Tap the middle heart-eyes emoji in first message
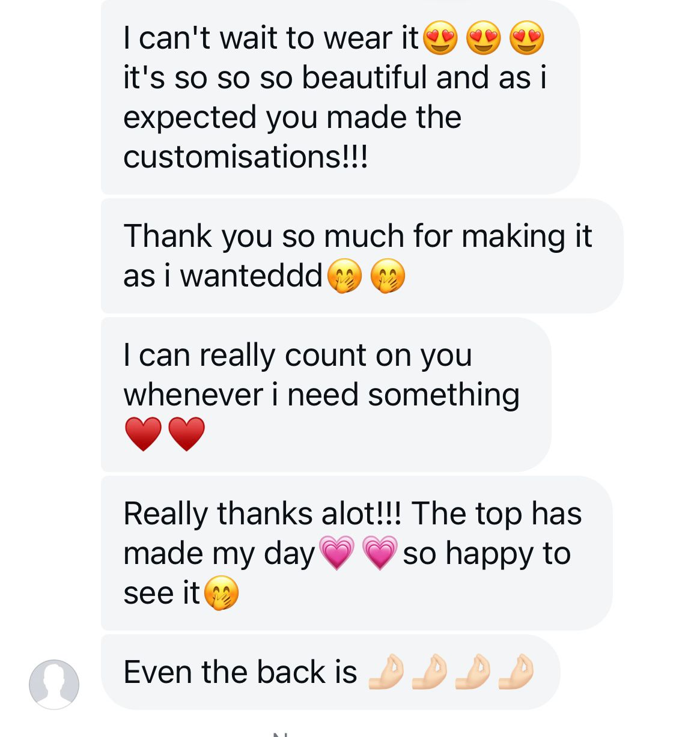The height and width of the screenshot is (737, 700). coord(484,38)
